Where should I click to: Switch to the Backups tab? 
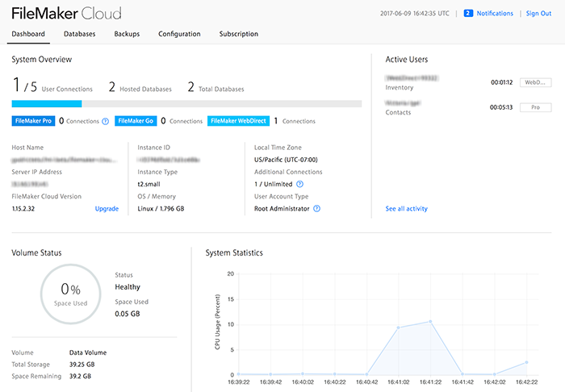[127, 34]
